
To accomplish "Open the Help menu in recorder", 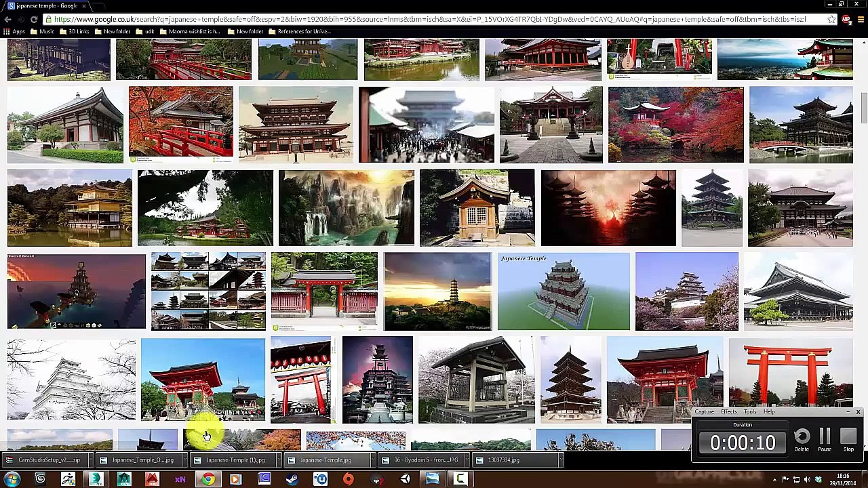I will (x=769, y=411).
